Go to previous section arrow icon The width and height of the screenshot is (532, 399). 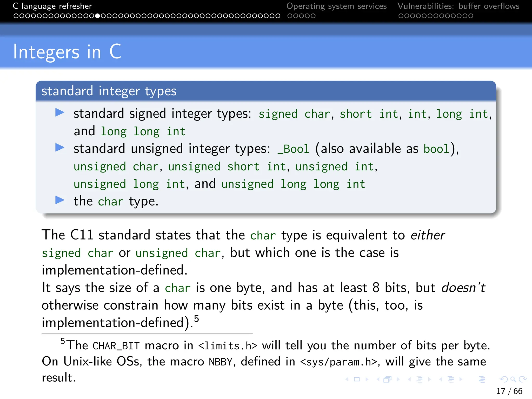coord(441,380)
